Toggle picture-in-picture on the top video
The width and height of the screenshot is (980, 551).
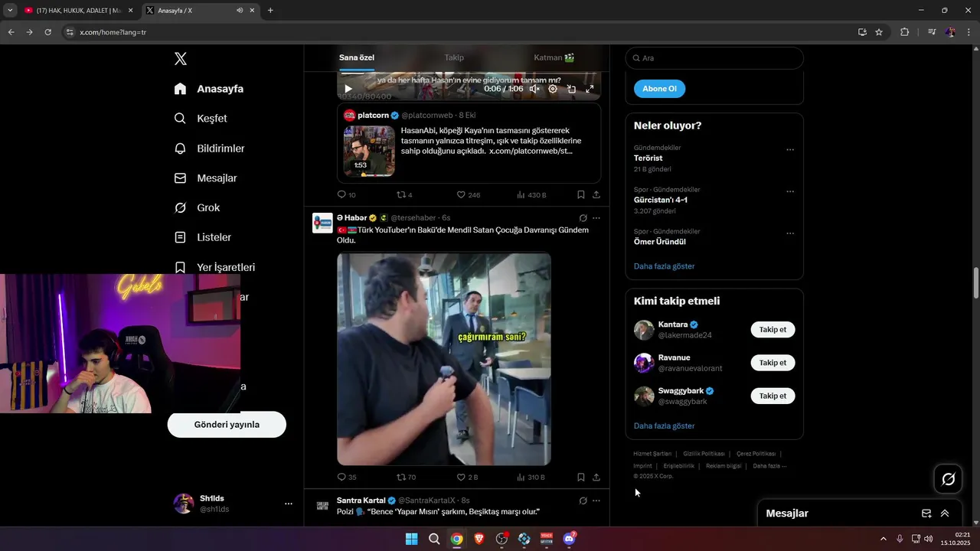(x=571, y=89)
